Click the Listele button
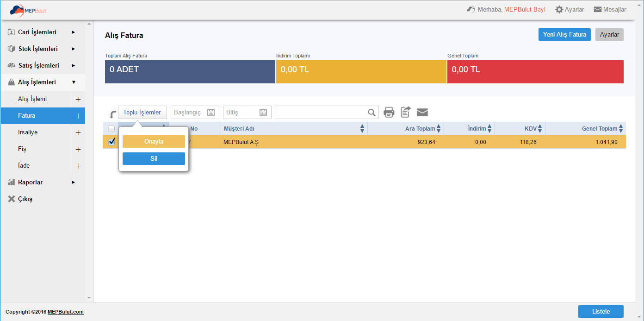The width and height of the screenshot is (644, 321). click(601, 311)
